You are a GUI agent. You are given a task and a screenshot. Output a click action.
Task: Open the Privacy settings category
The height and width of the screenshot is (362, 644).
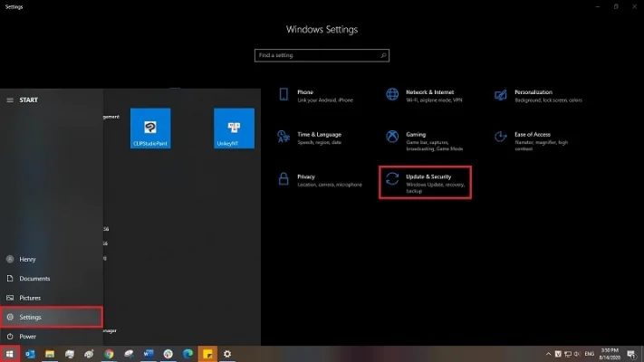[317, 180]
